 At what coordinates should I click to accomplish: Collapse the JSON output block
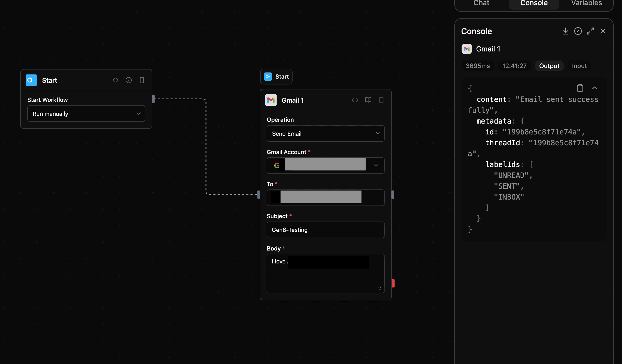595,88
